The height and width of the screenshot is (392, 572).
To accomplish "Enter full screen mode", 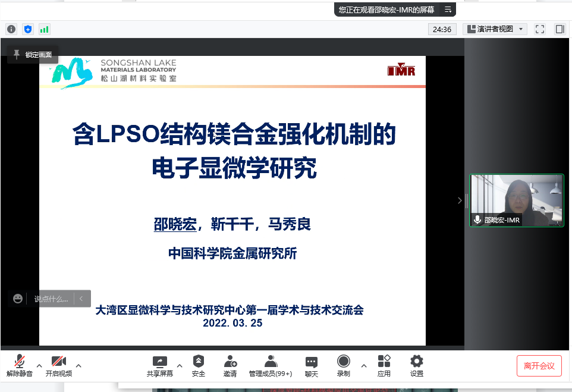I will point(540,29).
